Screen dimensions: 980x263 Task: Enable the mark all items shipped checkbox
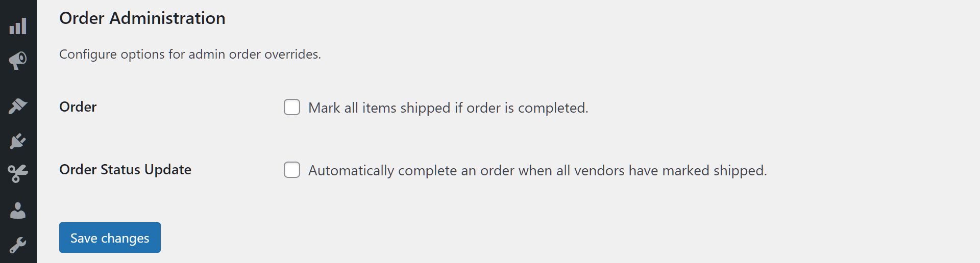[292, 108]
